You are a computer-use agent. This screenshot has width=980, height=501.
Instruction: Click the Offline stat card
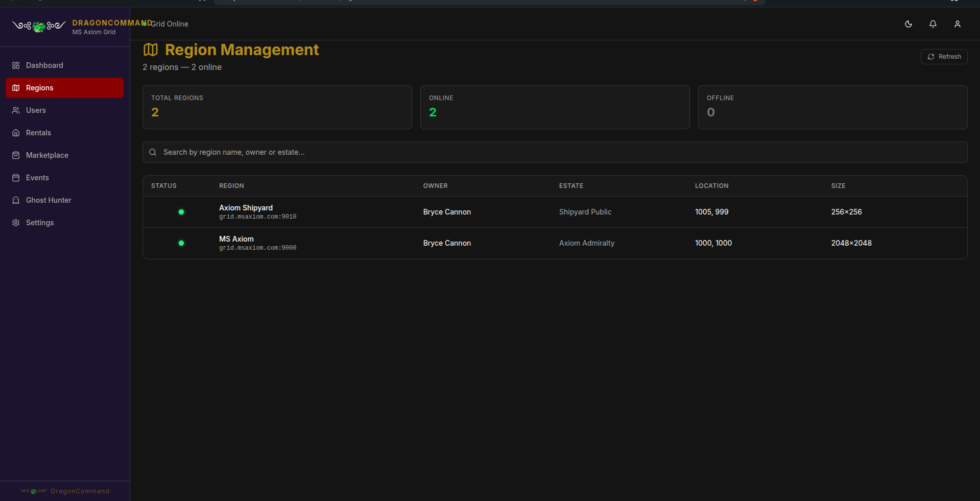(x=833, y=107)
